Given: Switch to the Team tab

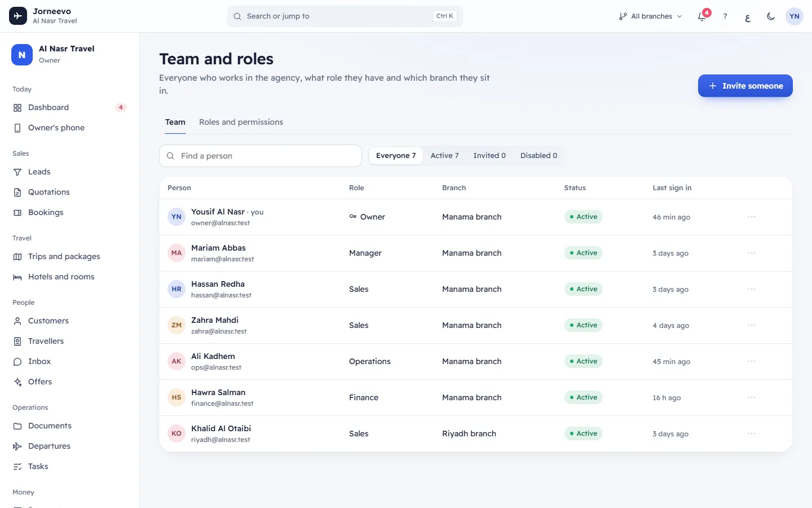Looking at the screenshot, I should click(x=175, y=122).
